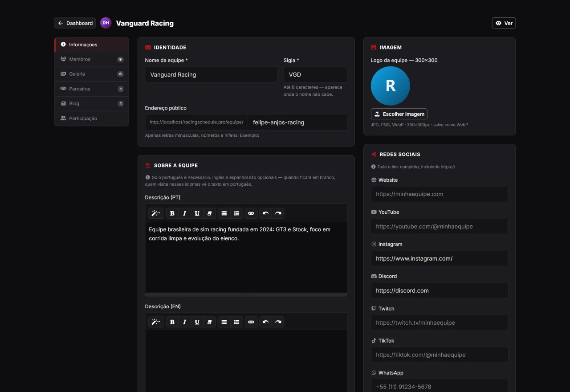The height and width of the screenshot is (392, 570).
Task: Switch to the Galeria sidebar section
Action: click(92, 74)
